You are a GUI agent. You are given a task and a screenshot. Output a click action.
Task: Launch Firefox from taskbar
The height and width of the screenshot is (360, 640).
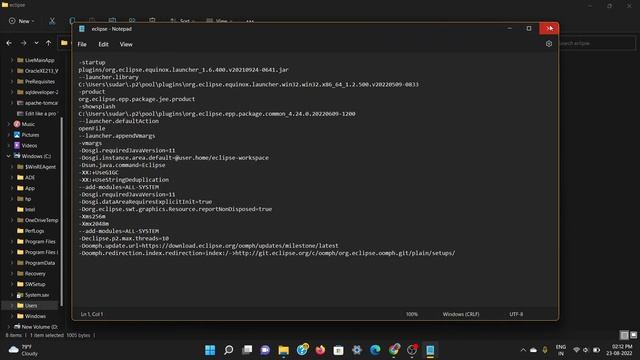(320, 350)
